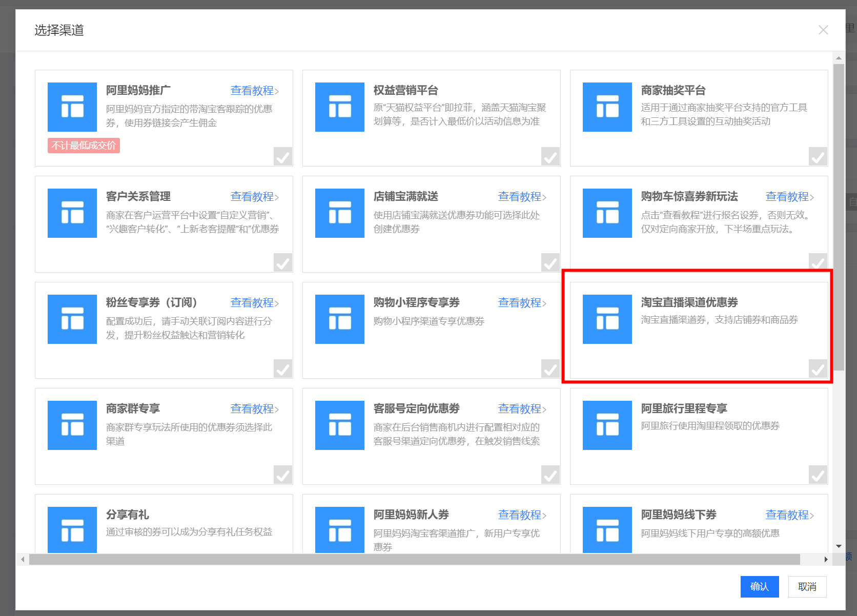
Task: Tick the checkmark on 商家群专享 card
Action: [x=283, y=475]
